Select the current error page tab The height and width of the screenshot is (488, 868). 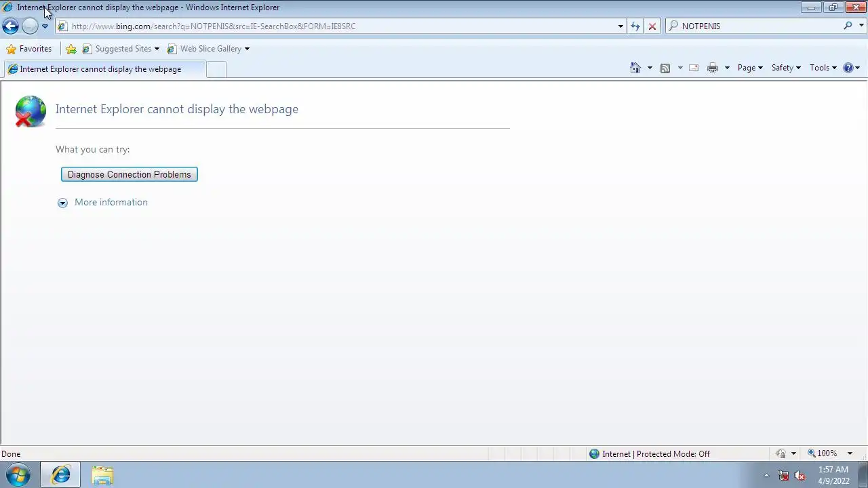(x=104, y=69)
